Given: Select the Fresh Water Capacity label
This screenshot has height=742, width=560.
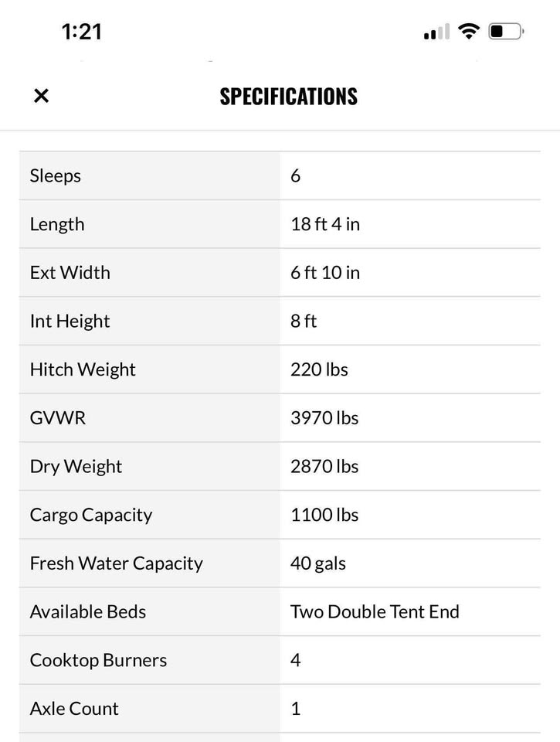Looking at the screenshot, I should (x=117, y=563).
